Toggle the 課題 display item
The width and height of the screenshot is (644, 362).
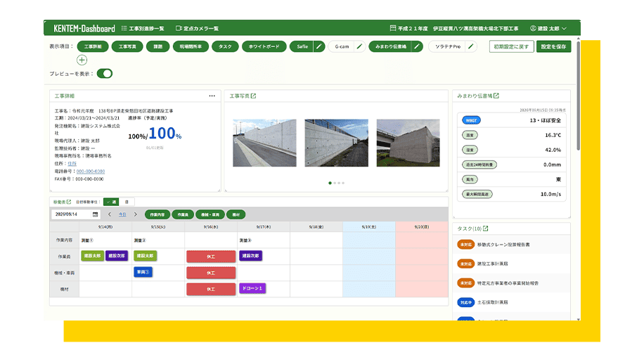(157, 46)
